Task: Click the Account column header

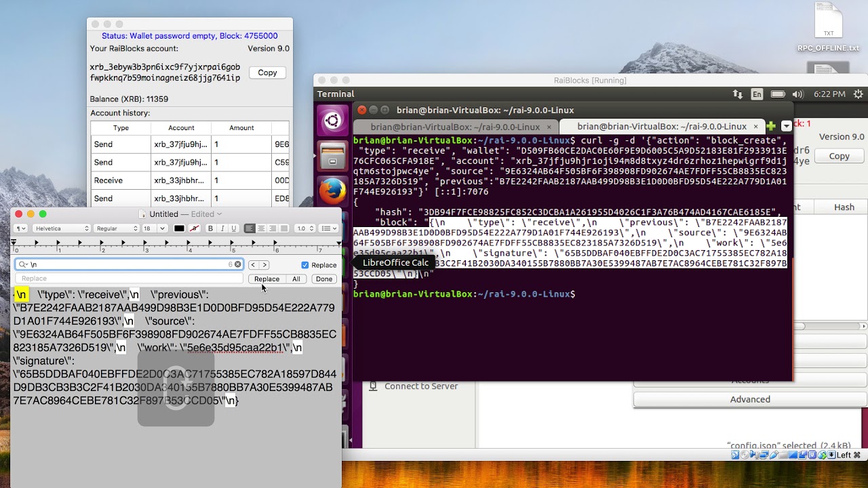Action: click(181, 128)
